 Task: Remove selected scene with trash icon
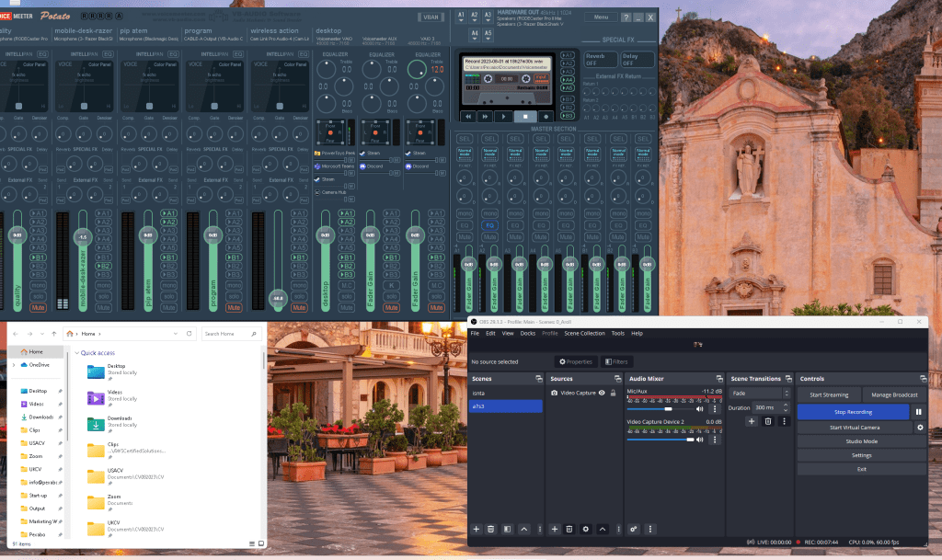click(x=491, y=529)
